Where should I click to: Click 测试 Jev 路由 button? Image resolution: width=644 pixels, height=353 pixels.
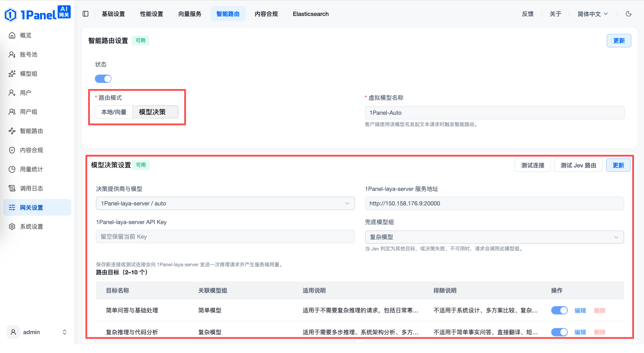[x=578, y=165]
